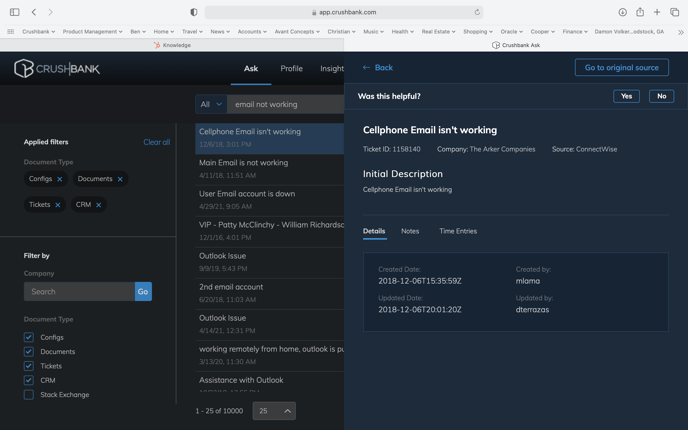
Task: Open Outlook Issue result dated 4/14/21
Action: [x=269, y=325]
